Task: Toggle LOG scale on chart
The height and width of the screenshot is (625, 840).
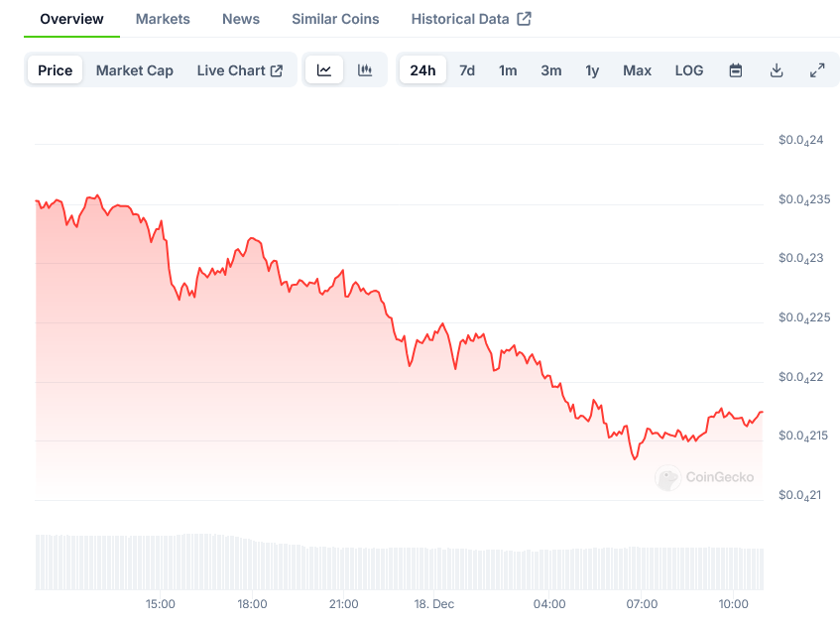Action: pos(689,70)
